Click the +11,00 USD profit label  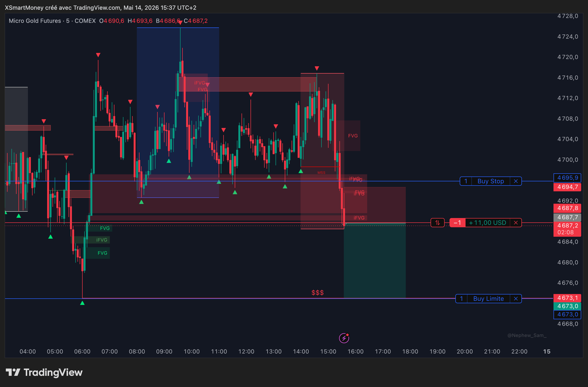coord(487,223)
